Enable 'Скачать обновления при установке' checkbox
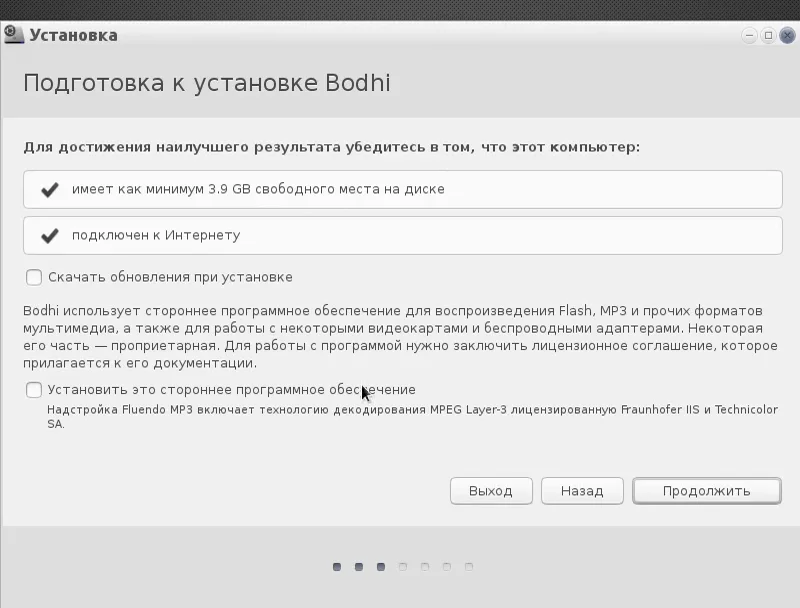This screenshot has width=800, height=608. (x=34, y=277)
